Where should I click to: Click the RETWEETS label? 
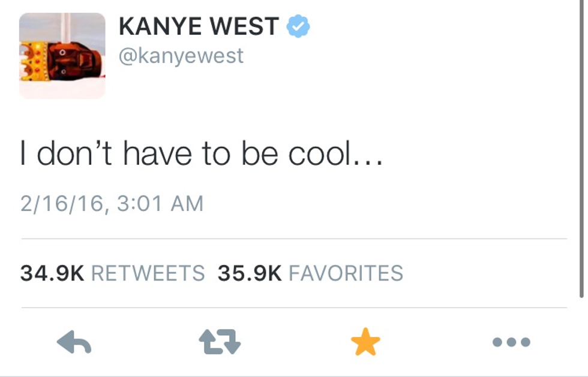coord(148,273)
